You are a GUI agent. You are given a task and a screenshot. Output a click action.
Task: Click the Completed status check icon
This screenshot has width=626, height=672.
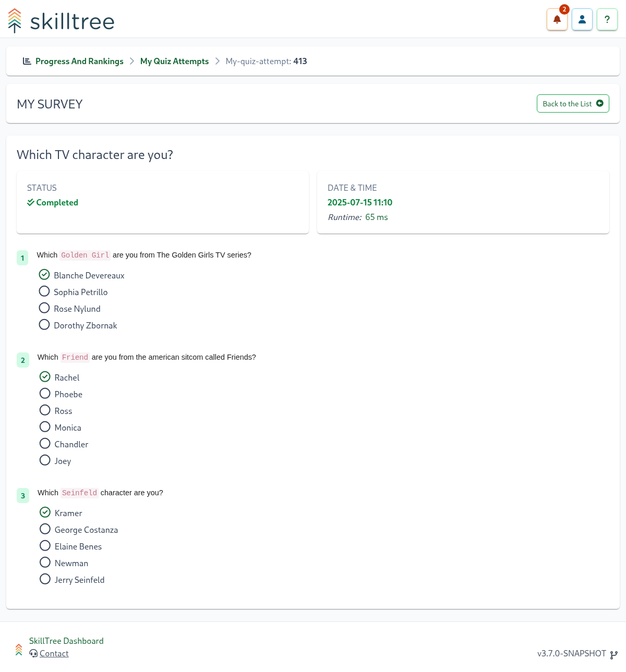tap(31, 202)
